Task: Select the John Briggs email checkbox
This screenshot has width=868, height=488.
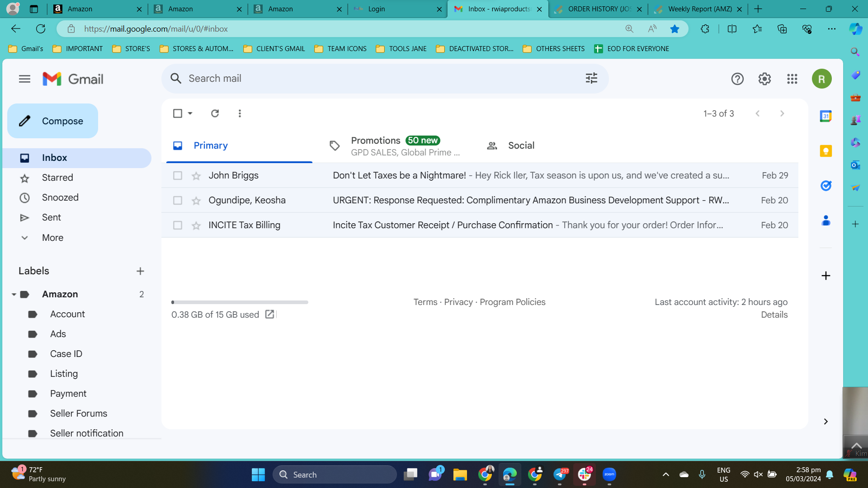Action: point(178,175)
